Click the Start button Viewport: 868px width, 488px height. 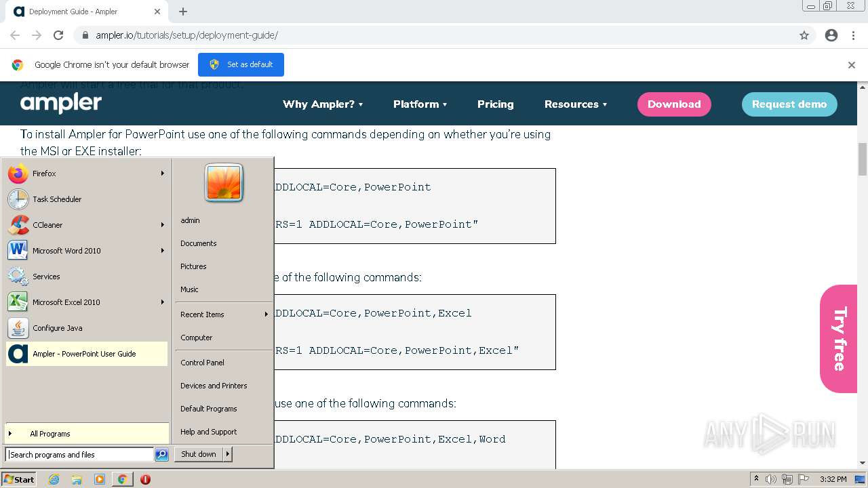(x=19, y=479)
